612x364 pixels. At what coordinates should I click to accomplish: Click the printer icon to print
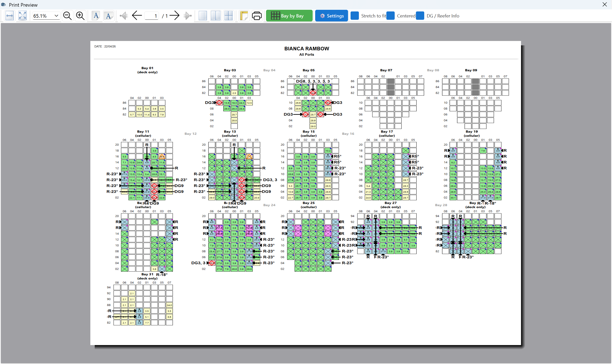coord(257,16)
